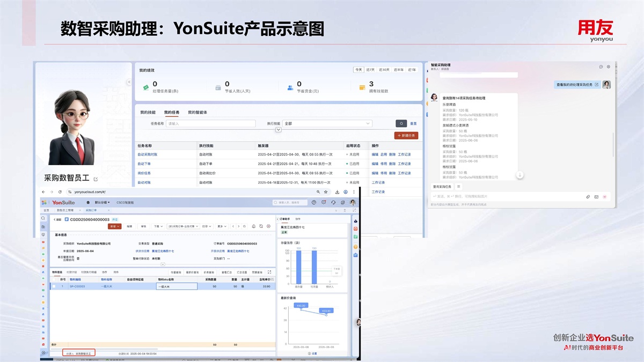The image size is (644, 362).
Task: Open the 我的智能体 tab
Action: point(197,113)
